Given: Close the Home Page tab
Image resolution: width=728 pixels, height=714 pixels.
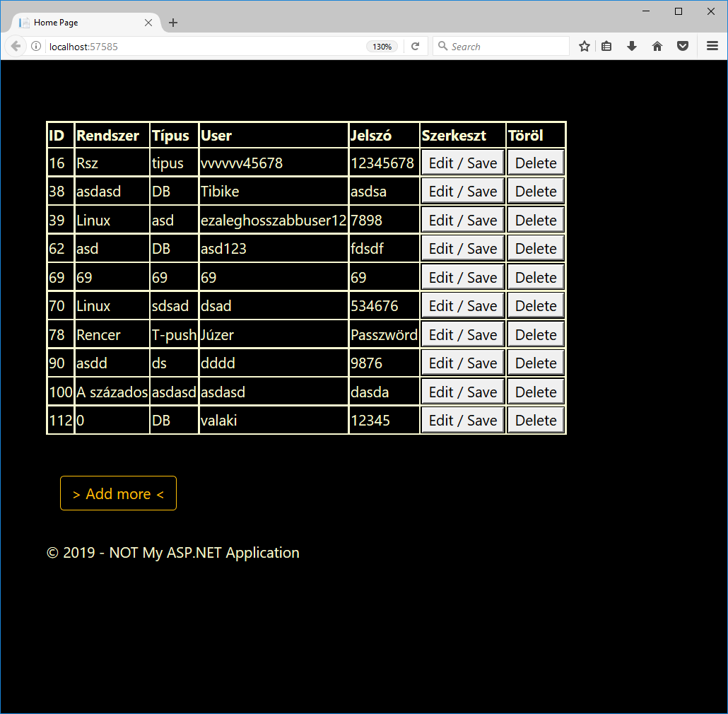Looking at the screenshot, I should [148, 23].
